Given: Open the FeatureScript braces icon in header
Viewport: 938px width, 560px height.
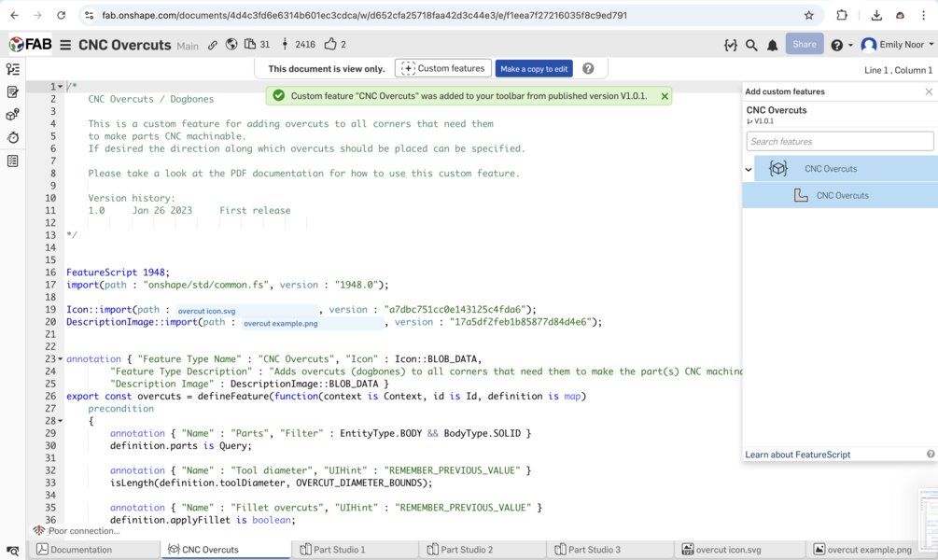Looking at the screenshot, I should [731, 45].
